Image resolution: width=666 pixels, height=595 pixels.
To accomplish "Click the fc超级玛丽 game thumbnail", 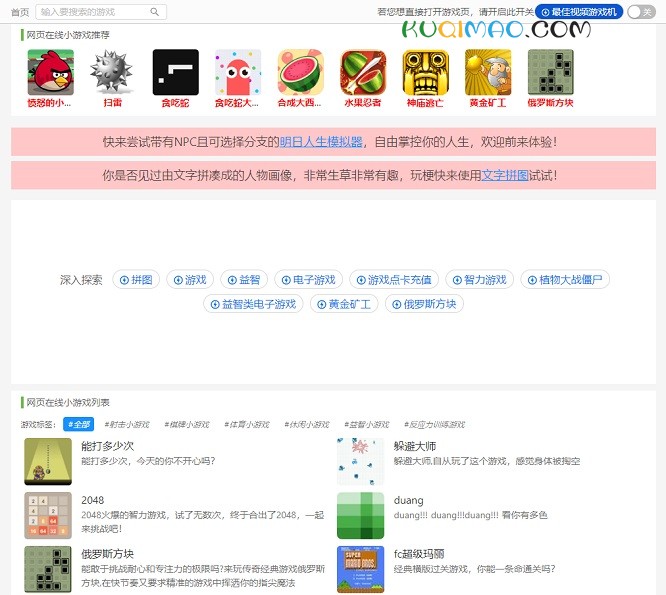I will pyautogui.click(x=361, y=570).
